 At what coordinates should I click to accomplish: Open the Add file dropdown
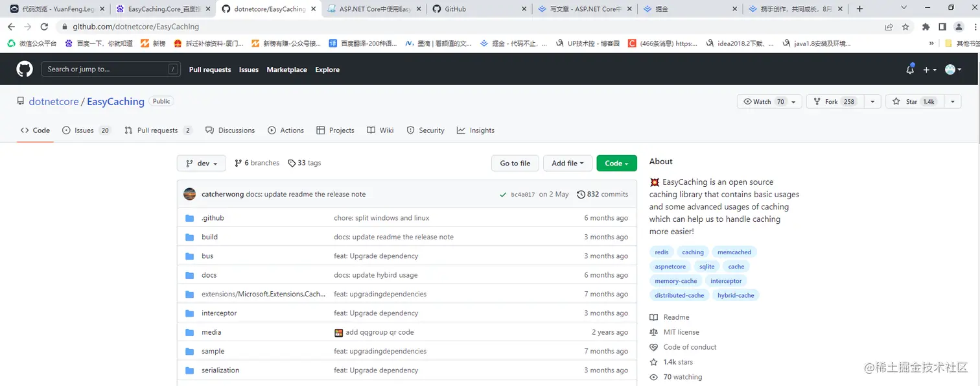click(568, 163)
